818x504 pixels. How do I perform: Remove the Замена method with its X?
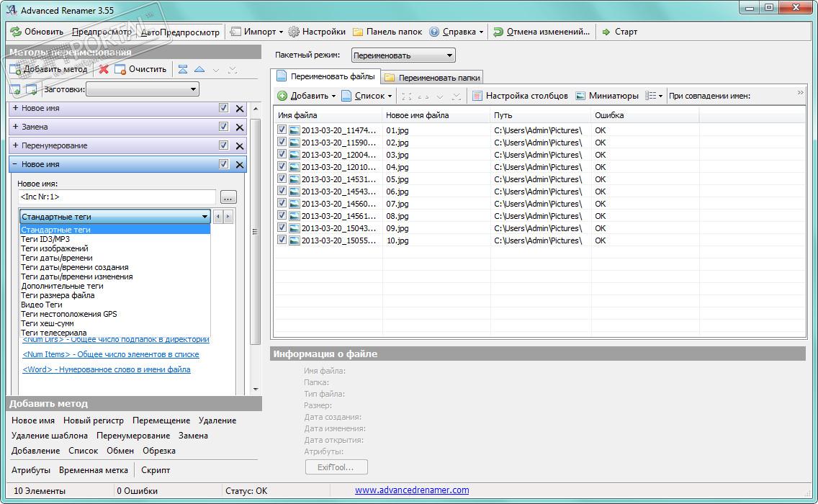240,127
